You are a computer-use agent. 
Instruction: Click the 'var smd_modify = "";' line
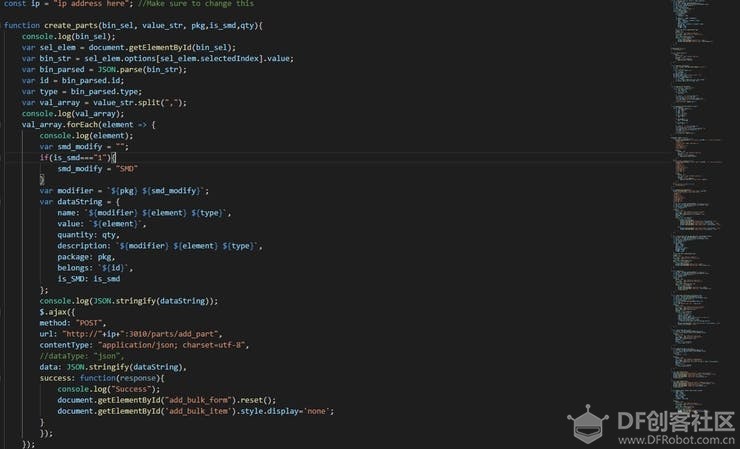(84, 146)
